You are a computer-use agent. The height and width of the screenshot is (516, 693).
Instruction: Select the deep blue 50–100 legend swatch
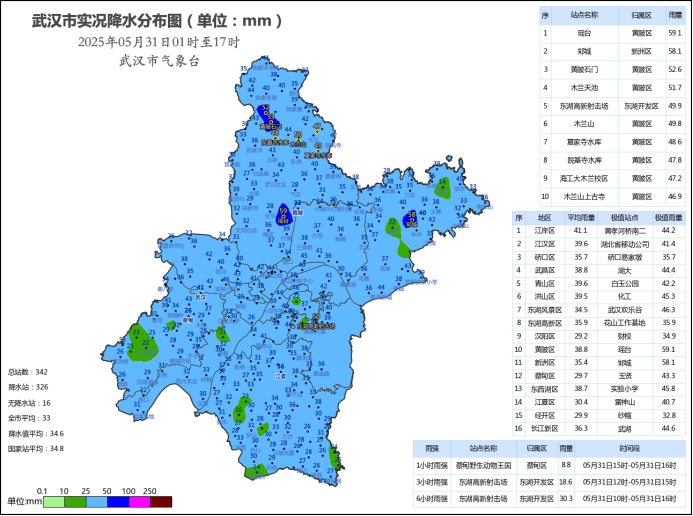(118, 501)
